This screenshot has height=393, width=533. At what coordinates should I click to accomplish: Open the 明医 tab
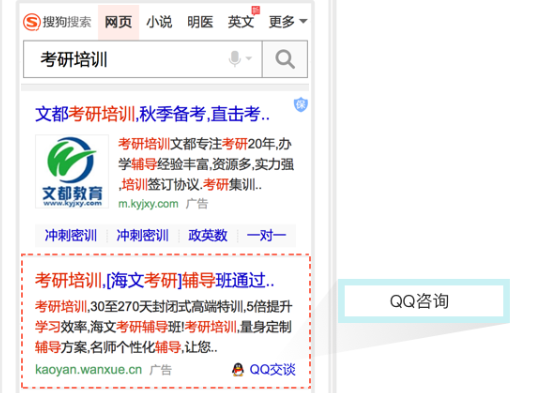pyautogui.click(x=200, y=22)
